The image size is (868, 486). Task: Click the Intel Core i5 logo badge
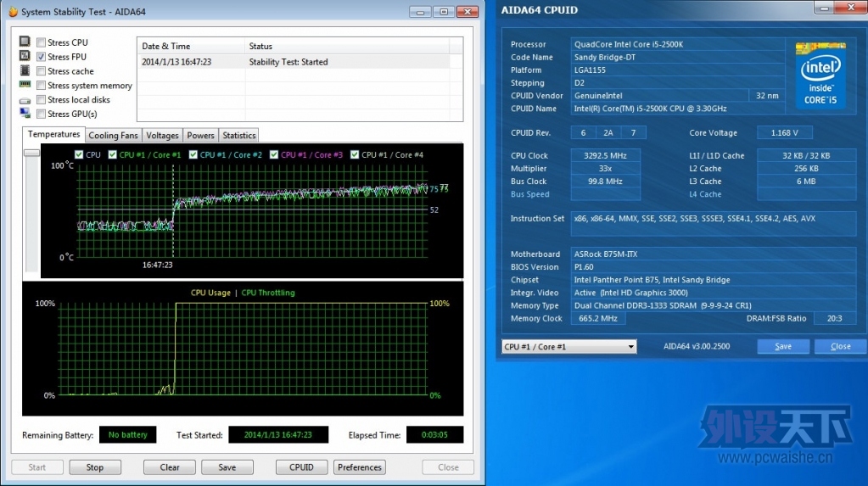click(820, 75)
